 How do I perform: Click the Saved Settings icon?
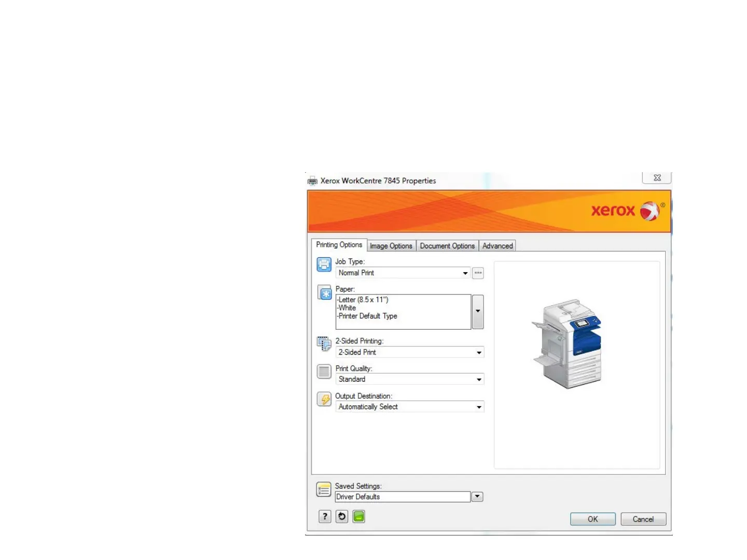324,489
